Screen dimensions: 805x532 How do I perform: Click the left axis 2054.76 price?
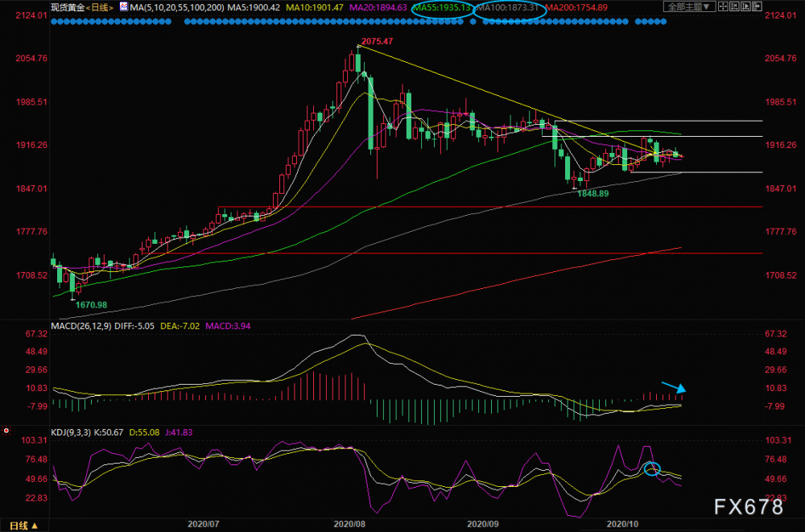coord(31,58)
